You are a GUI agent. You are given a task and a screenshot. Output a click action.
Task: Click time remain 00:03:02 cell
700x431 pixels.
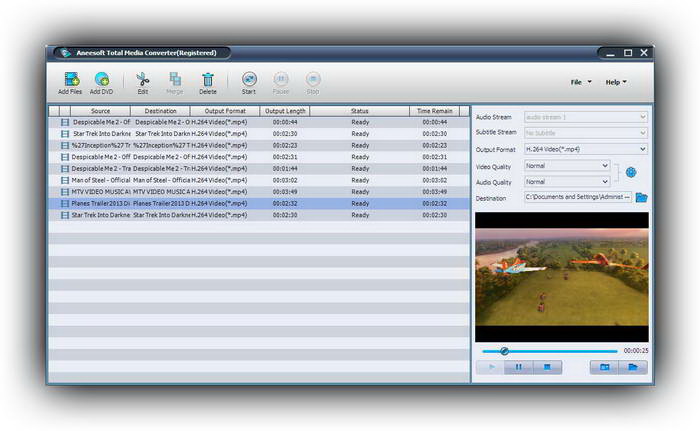pos(434,180)
